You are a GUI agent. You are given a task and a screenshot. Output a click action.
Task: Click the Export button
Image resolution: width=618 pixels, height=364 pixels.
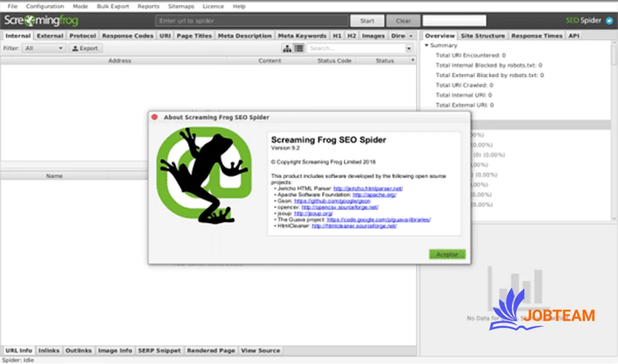(85, 49)
